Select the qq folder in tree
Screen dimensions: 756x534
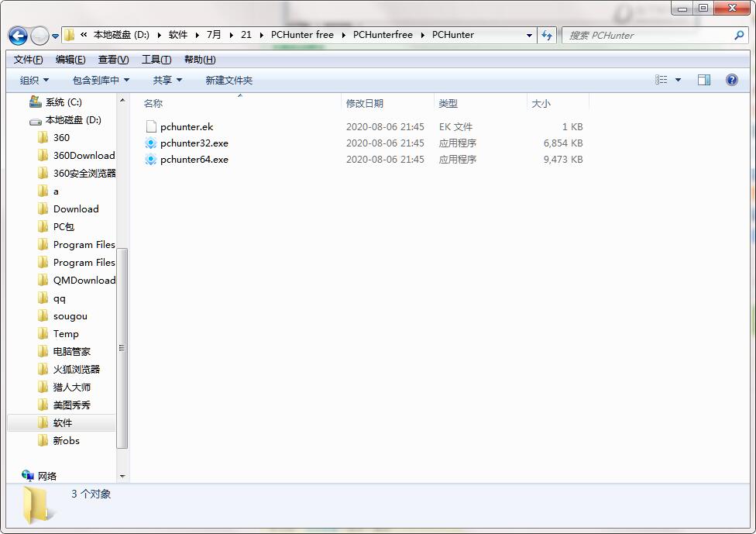coord(52,298)
